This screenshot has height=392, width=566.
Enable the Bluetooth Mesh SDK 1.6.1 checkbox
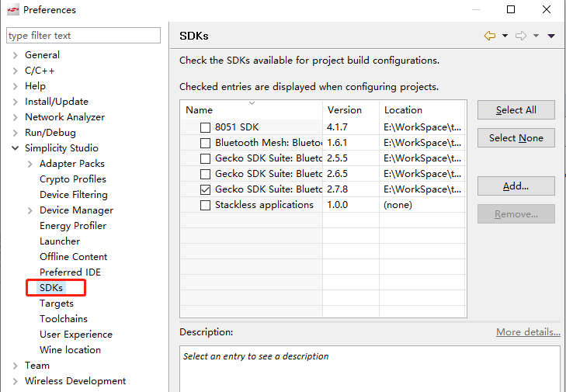(x=205, y=143)
